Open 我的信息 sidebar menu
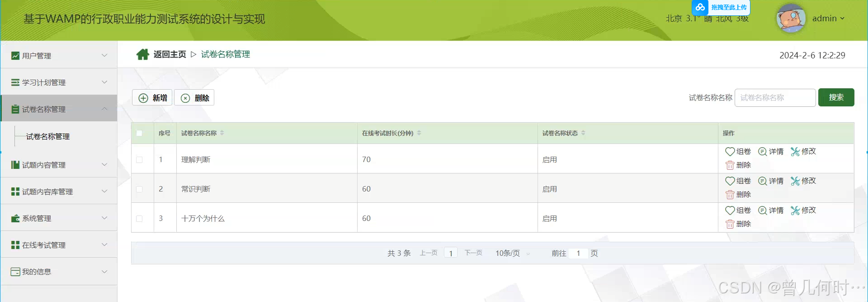 click(x=59, y=271)
